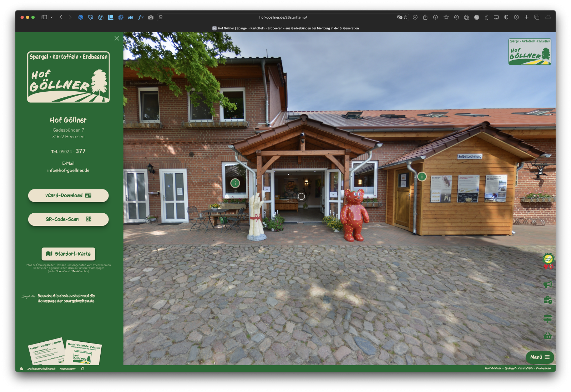Screen dimensions: 571x392
Task: Open the Safari share menu
Action: tap(425, 17)
